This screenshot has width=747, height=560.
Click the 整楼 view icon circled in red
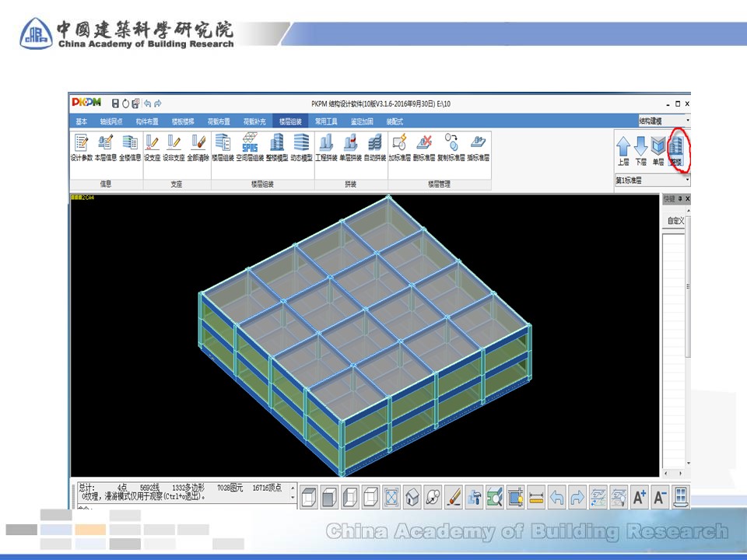[x=675, y=150]
